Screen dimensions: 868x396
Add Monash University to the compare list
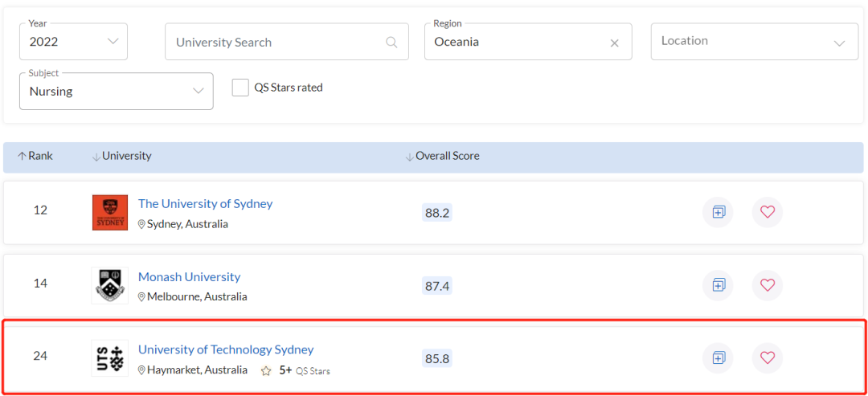coord(718,285)
